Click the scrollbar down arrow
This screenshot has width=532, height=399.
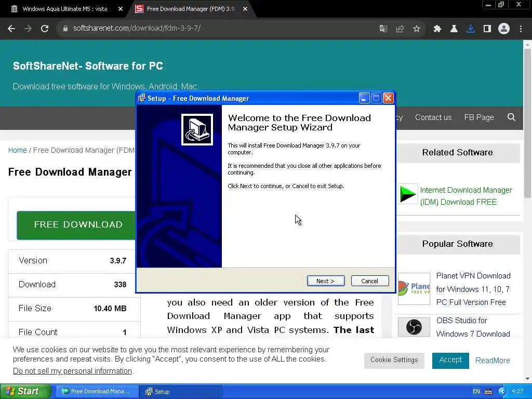(527, 379)
